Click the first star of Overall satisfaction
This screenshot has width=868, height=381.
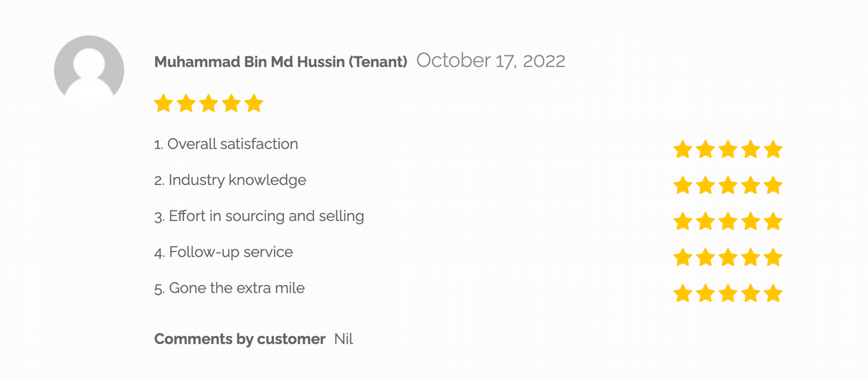coord(682,149)
